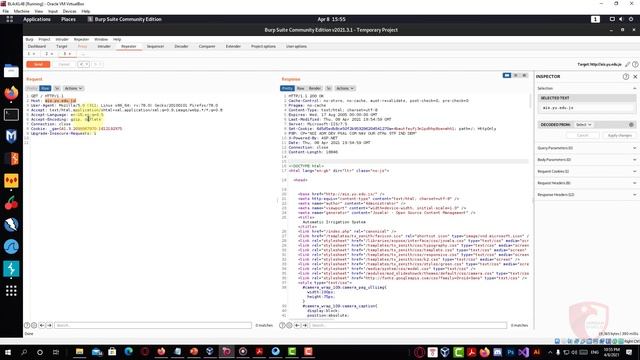Open terminal from the Kali dock

(x=11, y=115)
